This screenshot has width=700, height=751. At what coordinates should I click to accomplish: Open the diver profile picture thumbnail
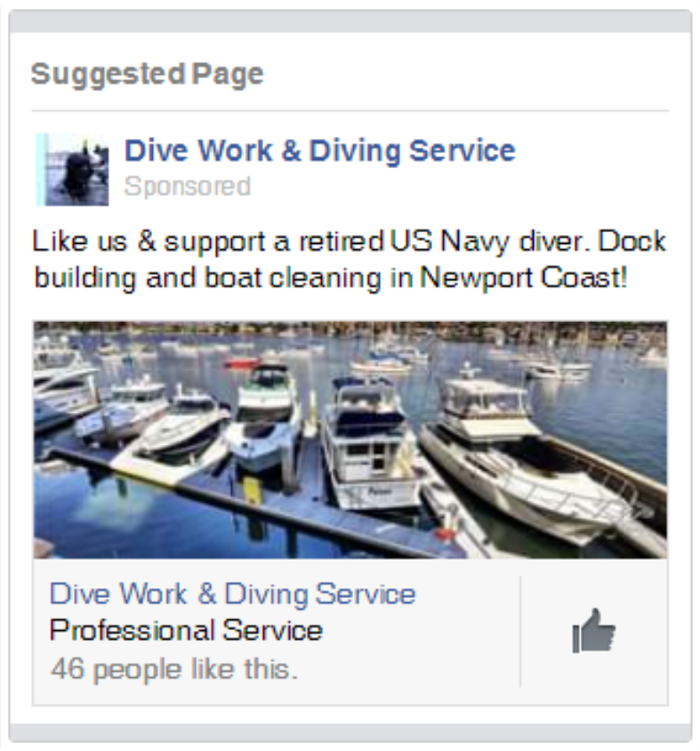(72, 170)
